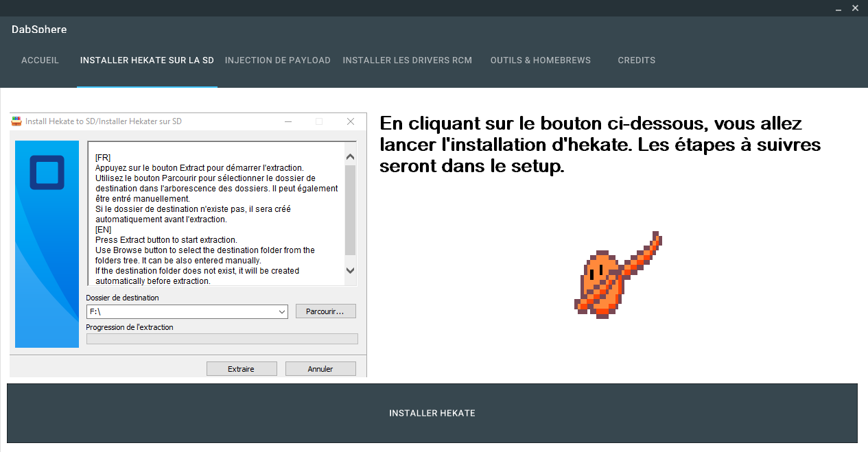Click the installer dialog close X
This screenshot has height=452, width=868.
351,121
